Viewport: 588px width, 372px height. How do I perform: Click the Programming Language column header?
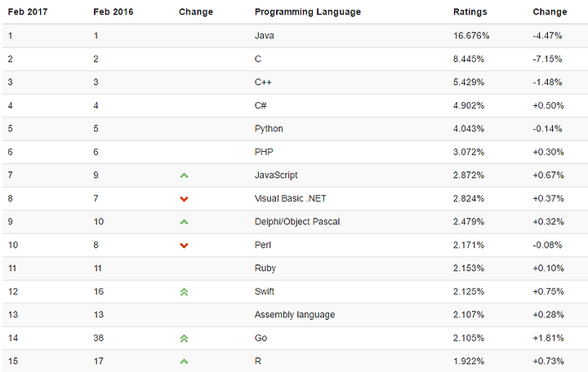308,12
